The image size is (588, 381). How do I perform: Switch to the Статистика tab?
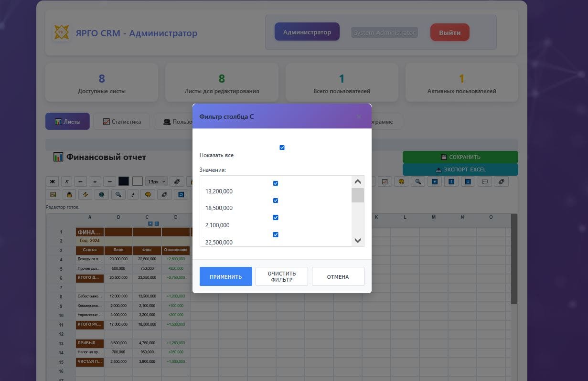[122, 122]
